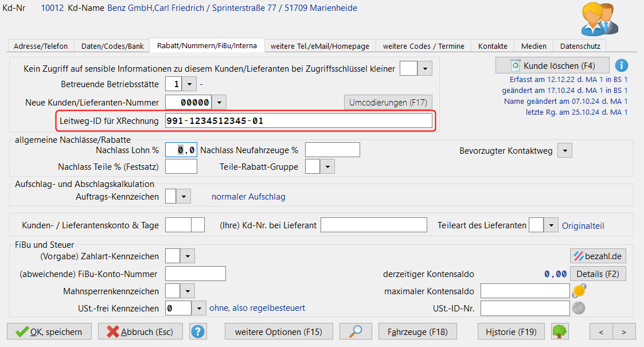Viewport: 644px width, 347px height.
Task: Click the blue info icon
Action: pos(622,65)
